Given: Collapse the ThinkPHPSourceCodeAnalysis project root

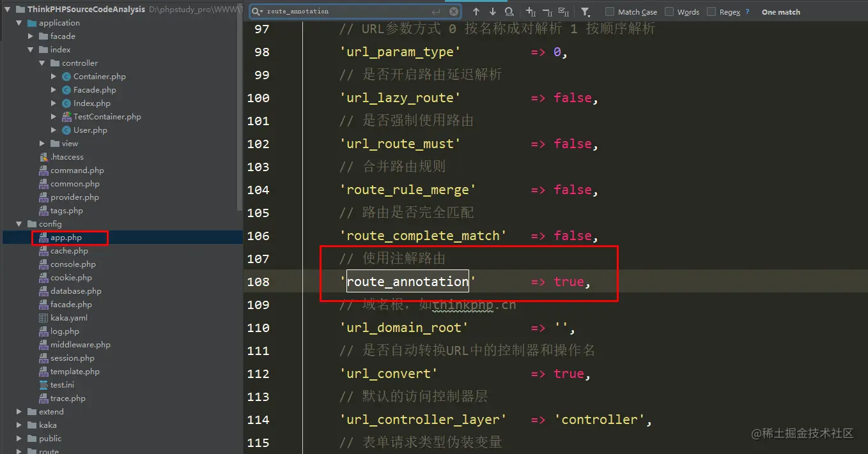Looking at the screenshot, I should pos(7,10).
